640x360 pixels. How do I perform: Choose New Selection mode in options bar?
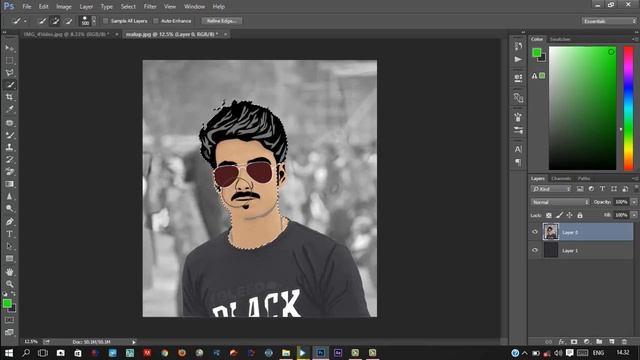pyautogui.click(x=42, y=21)
